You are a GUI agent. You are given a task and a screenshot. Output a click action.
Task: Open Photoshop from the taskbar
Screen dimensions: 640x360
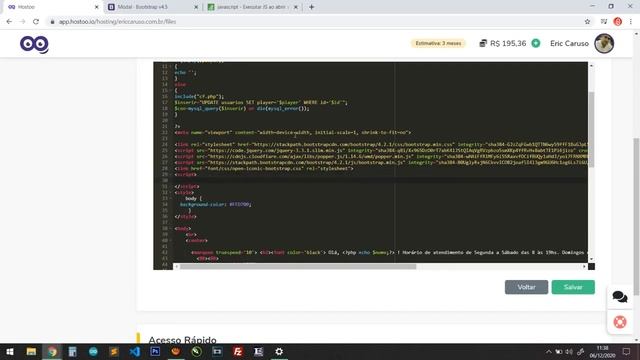click(x=155, y=351)
